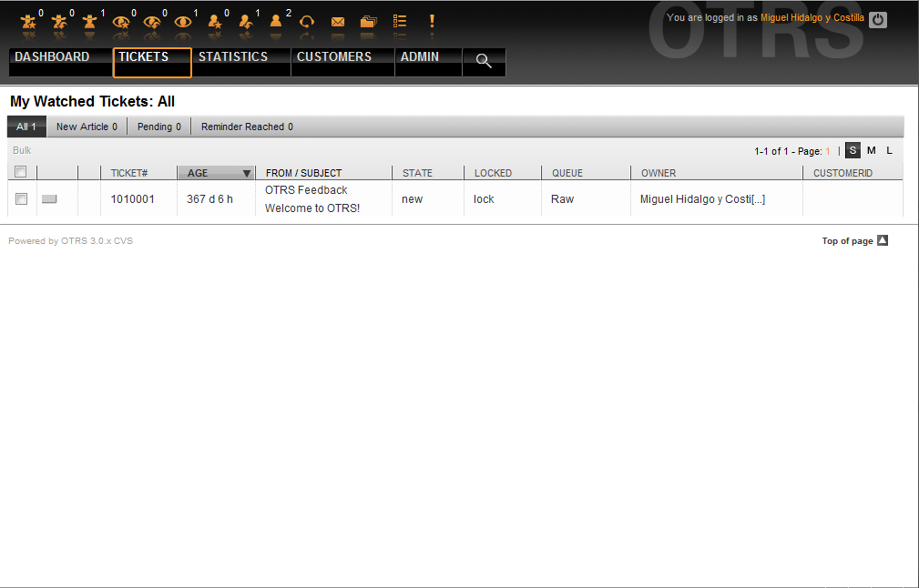Open the stacked folders queue view icon

coord(368,22)
